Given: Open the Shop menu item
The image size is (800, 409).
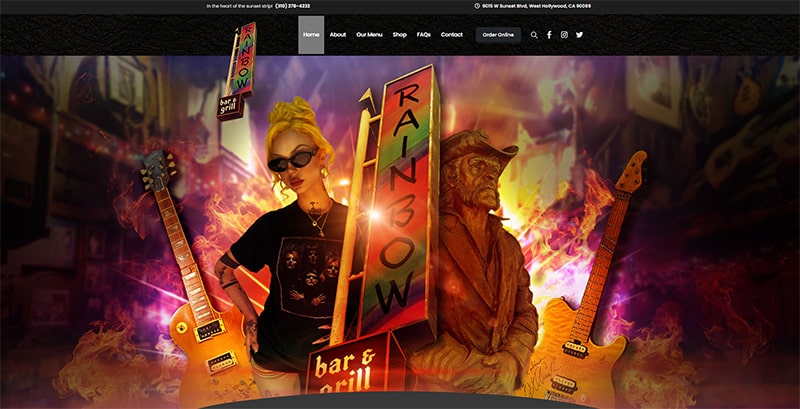Looking at the screenshot, I should [x=399, y=35].
